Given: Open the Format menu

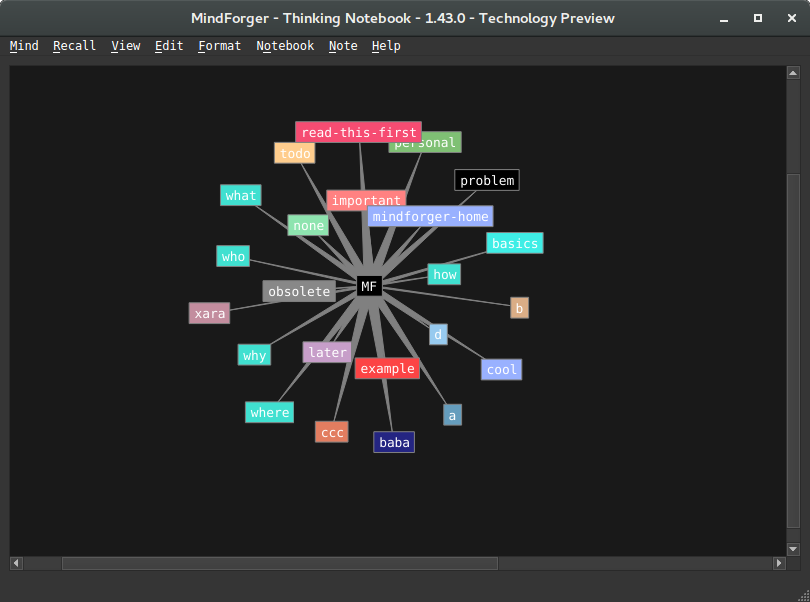Looking at the screenshot, I should tap(219, 46).
